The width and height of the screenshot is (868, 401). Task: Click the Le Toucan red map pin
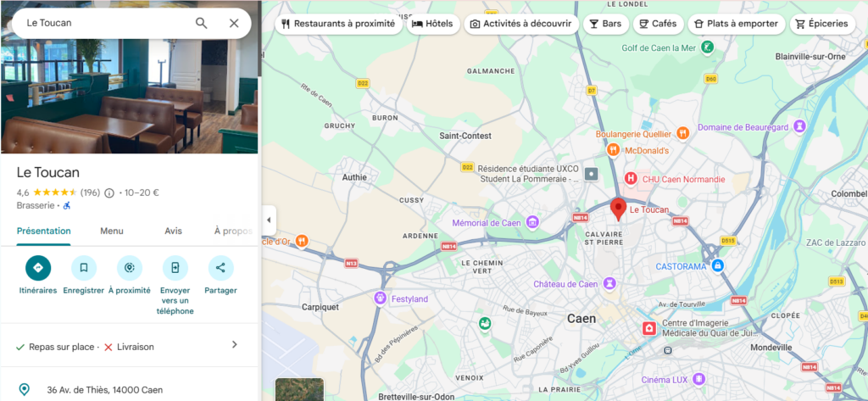[618, 210]
